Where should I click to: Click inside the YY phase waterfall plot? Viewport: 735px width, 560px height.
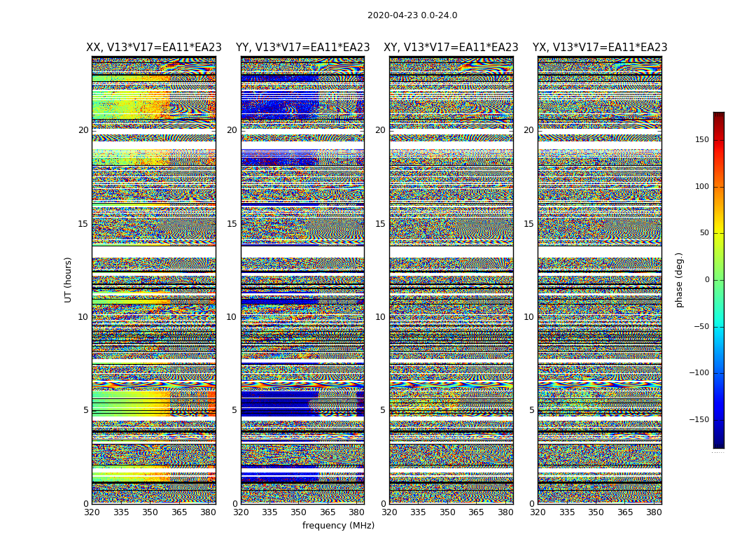pyautogui.click(x=303, y=280)
